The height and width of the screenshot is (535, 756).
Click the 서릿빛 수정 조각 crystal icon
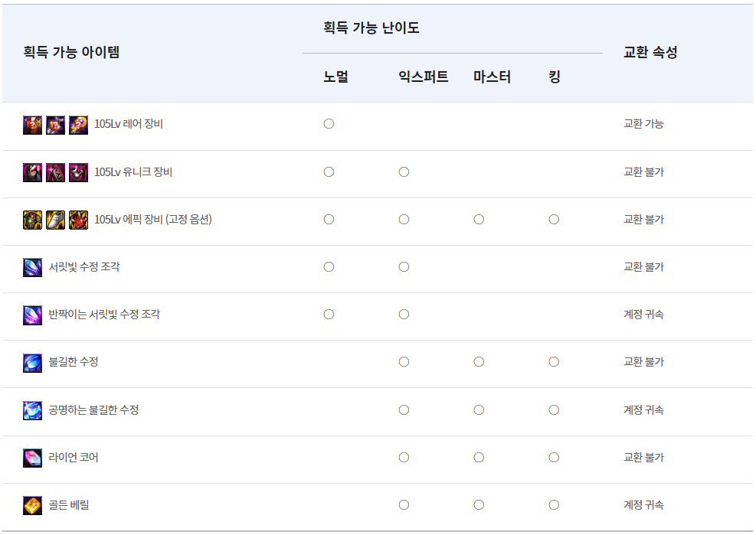coord(32,268)
